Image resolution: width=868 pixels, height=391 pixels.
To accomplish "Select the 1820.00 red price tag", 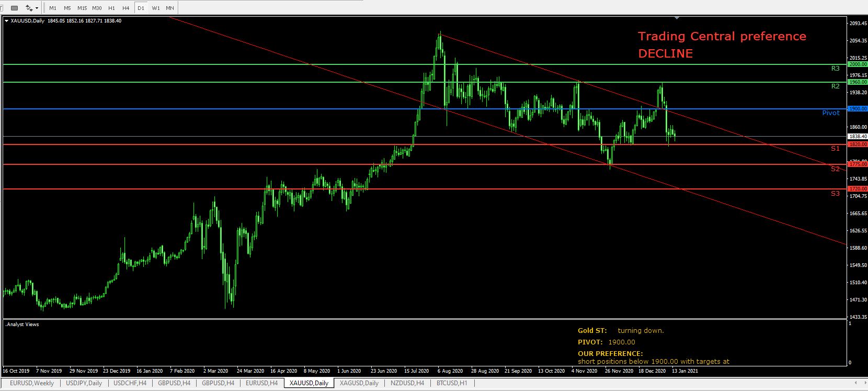I will click(858, 144).
